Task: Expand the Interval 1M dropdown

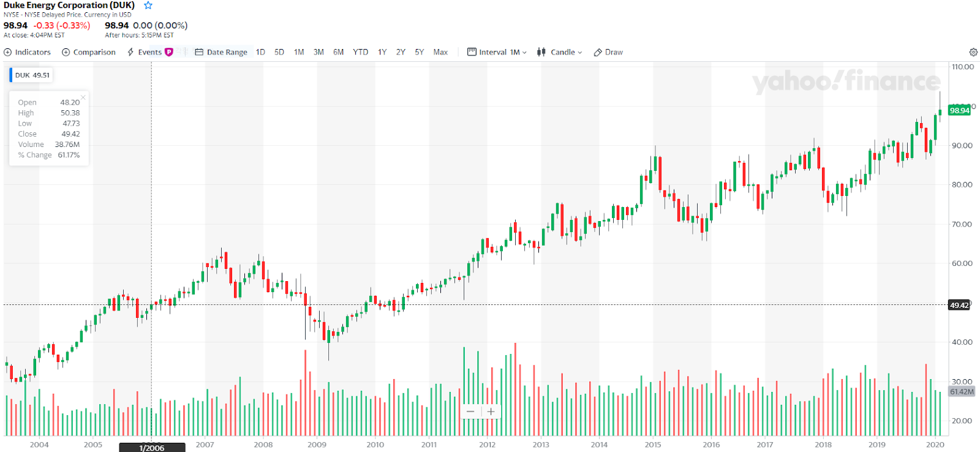Action: click(497, 52)
